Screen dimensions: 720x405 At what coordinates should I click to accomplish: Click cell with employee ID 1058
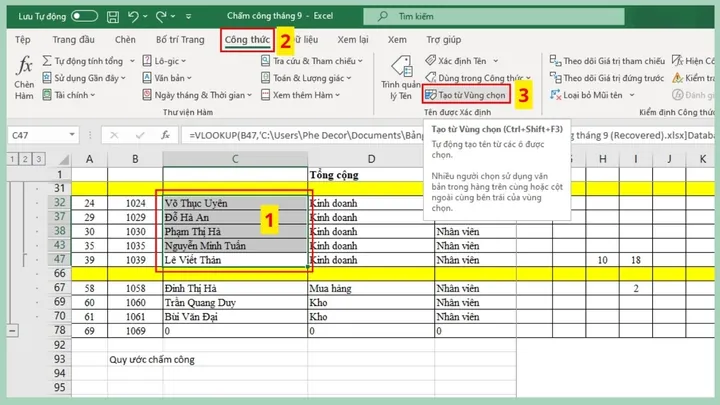[135, 288]
